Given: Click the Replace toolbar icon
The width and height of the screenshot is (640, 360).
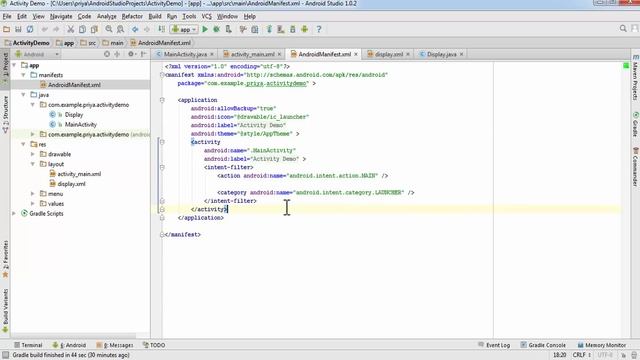Looking at the screenshot, I should coord(120,29).
